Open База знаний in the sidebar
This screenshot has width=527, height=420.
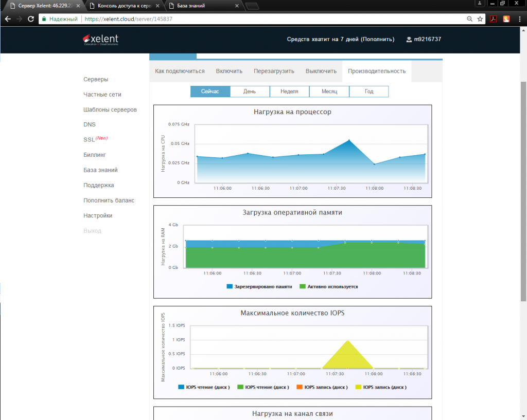[100, 170]
